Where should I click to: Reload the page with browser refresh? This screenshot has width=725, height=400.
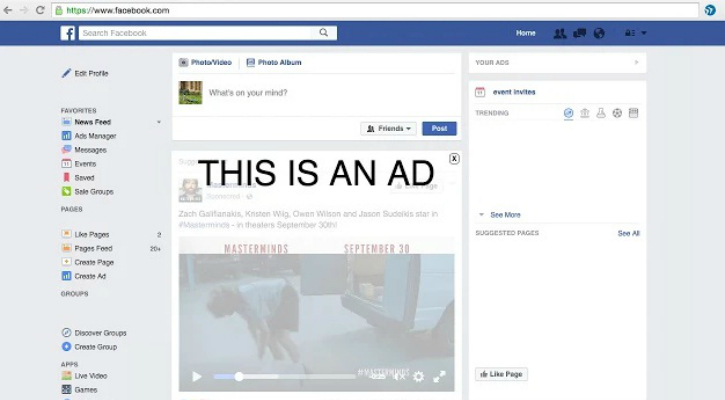click(x=40, y=10)
